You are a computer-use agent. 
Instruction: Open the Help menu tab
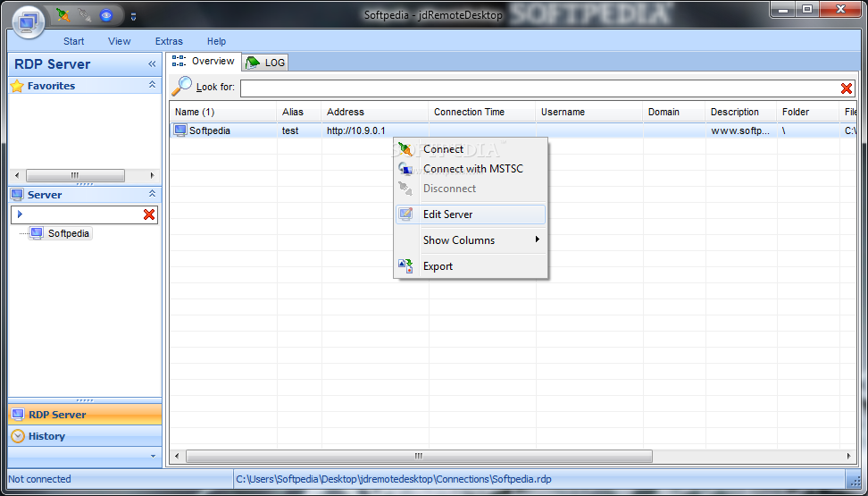click(x=216, y=41)
